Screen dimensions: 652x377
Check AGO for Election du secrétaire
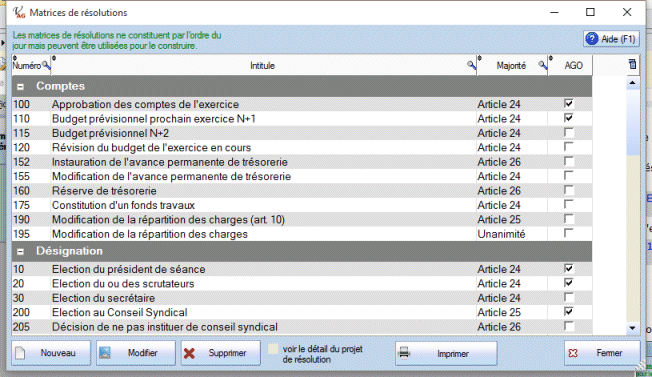click(x=568, y=298)
